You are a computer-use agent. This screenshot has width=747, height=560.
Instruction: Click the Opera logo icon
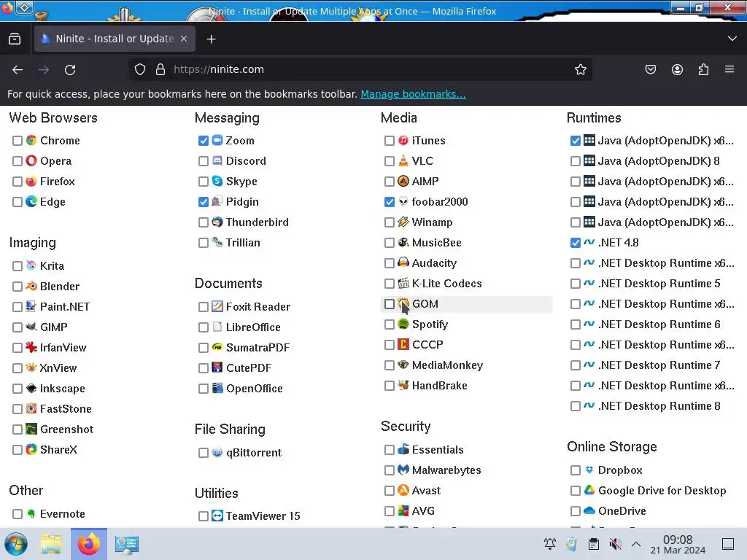tap(31, 161)
